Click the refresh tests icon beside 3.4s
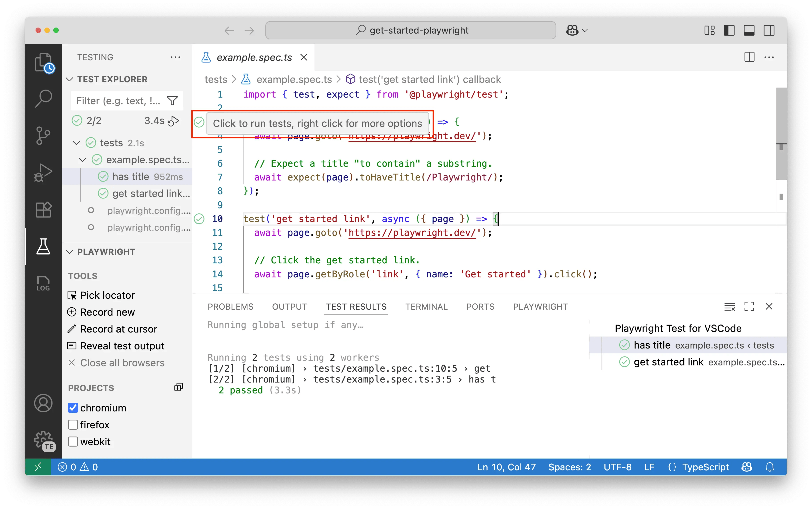812x509 pixels. 174,120
